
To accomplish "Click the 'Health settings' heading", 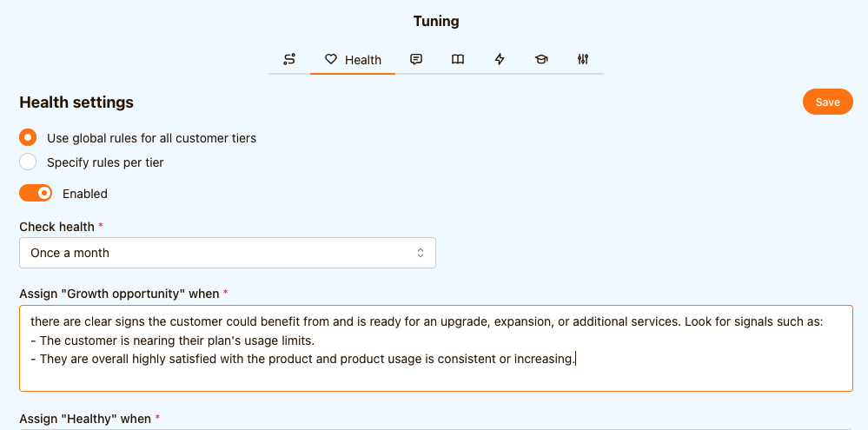I will (x=76, y=103).
